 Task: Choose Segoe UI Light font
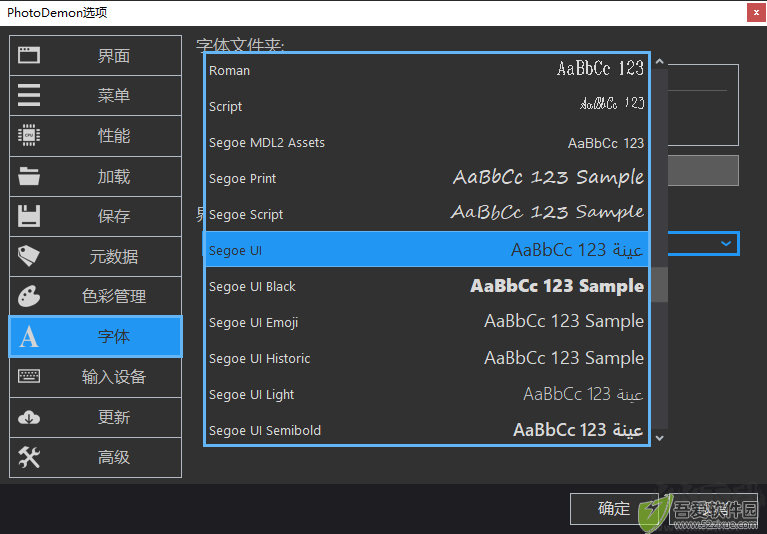[x=427, y=394]
